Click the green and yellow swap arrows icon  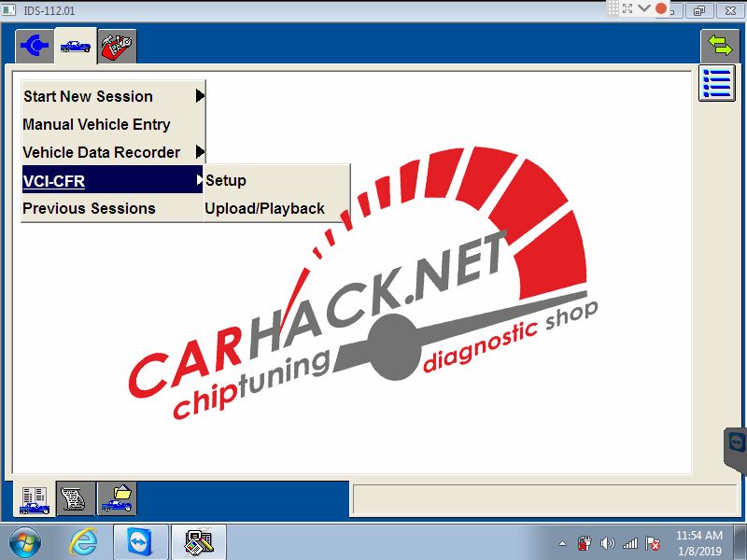pos(720,46)
